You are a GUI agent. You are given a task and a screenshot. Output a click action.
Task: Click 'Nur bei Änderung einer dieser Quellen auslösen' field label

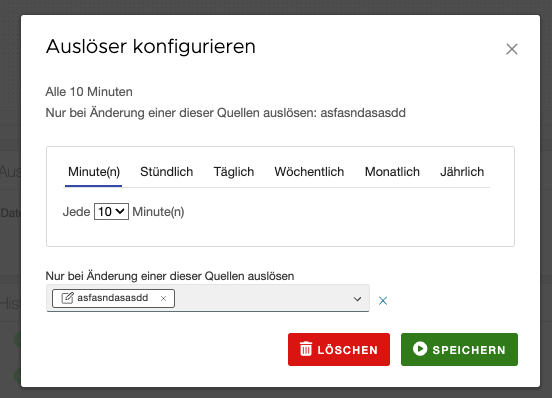[x=170, y=276]
